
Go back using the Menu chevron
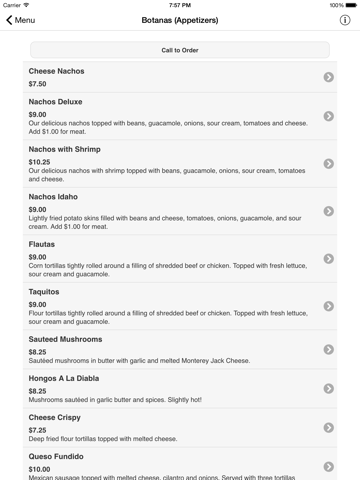click(9, 20)
